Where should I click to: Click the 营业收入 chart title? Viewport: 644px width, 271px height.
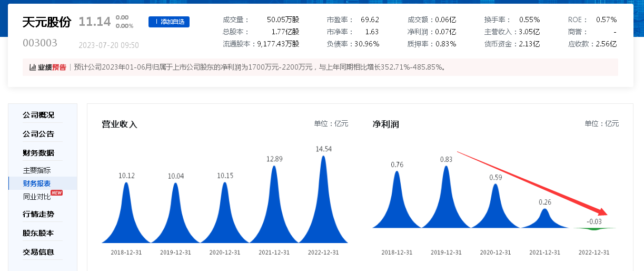120,124
